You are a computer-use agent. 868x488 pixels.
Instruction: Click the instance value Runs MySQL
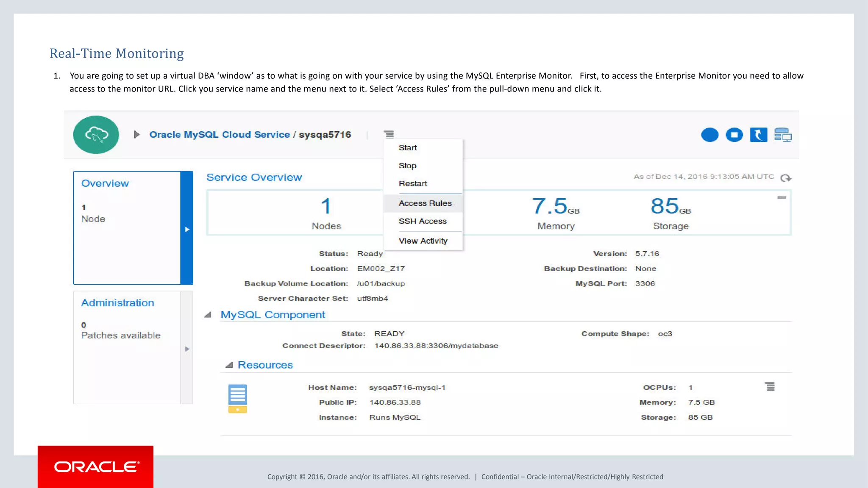pos(395,417)
